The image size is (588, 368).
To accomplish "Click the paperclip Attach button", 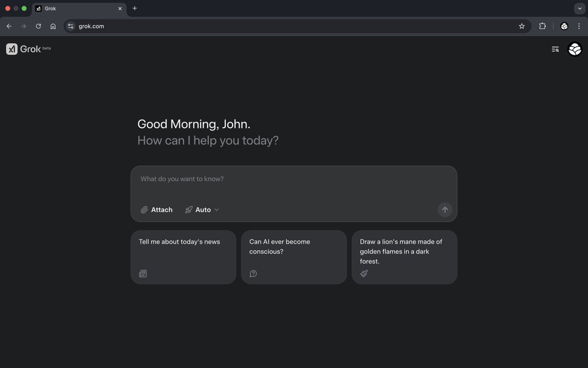I will (x=156, y=210).
